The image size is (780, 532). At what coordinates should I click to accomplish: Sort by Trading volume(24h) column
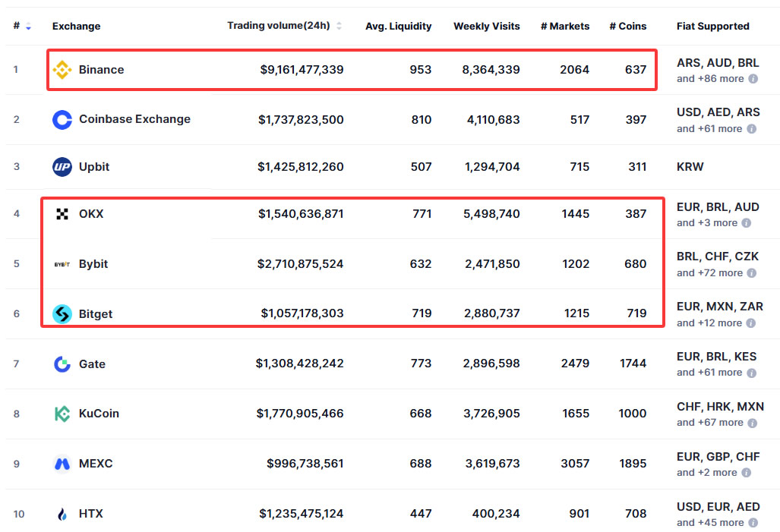(x=279, y=26)
